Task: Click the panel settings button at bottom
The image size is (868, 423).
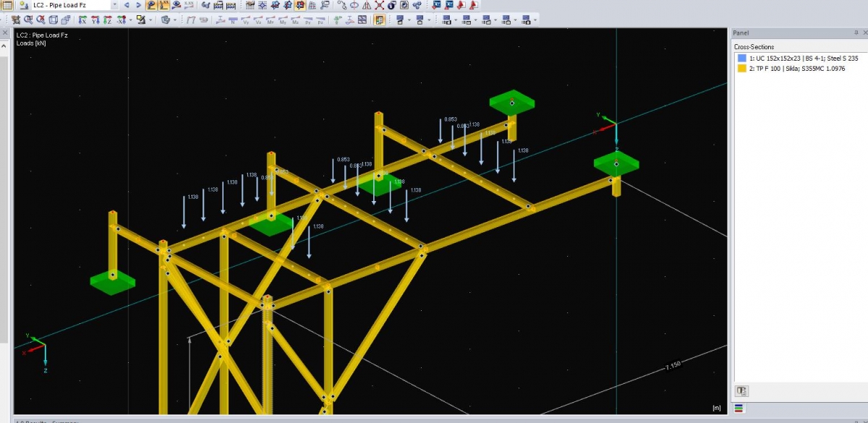Action: click(742, 391)
